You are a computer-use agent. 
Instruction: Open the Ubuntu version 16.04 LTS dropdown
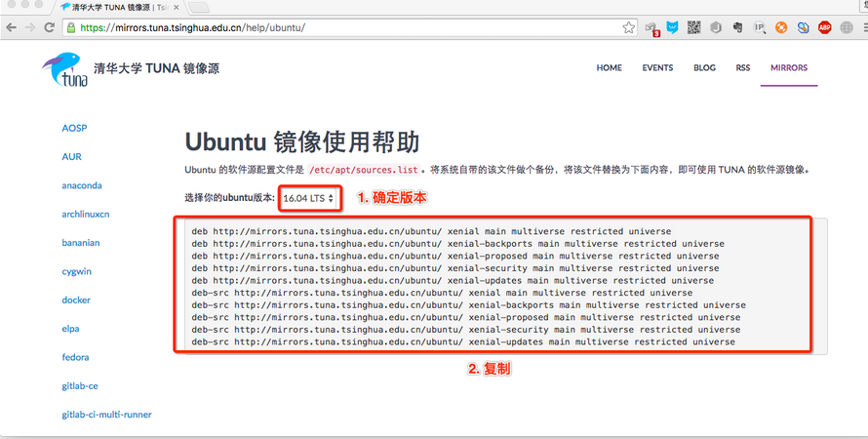tap(308, 198)
